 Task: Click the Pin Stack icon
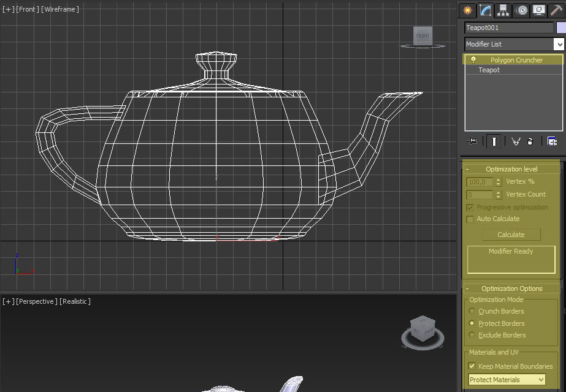tap(472, 141)
